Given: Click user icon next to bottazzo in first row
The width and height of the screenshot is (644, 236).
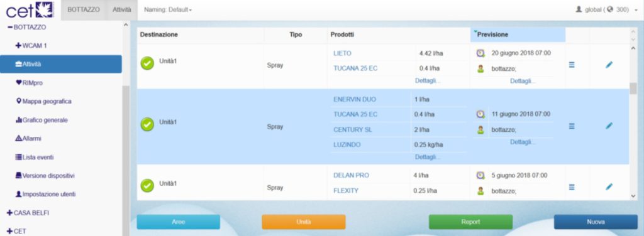Looking at the screenshot, I should point(480,69).
